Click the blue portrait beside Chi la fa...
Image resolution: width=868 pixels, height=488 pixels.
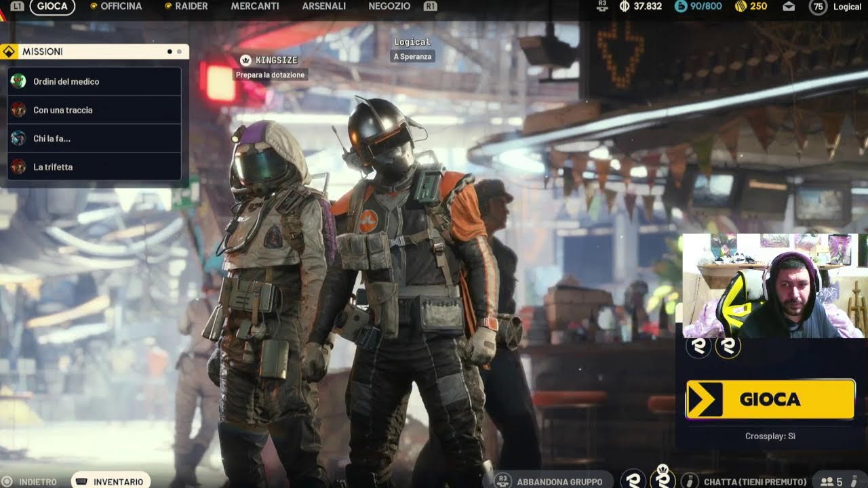point(18,138)
